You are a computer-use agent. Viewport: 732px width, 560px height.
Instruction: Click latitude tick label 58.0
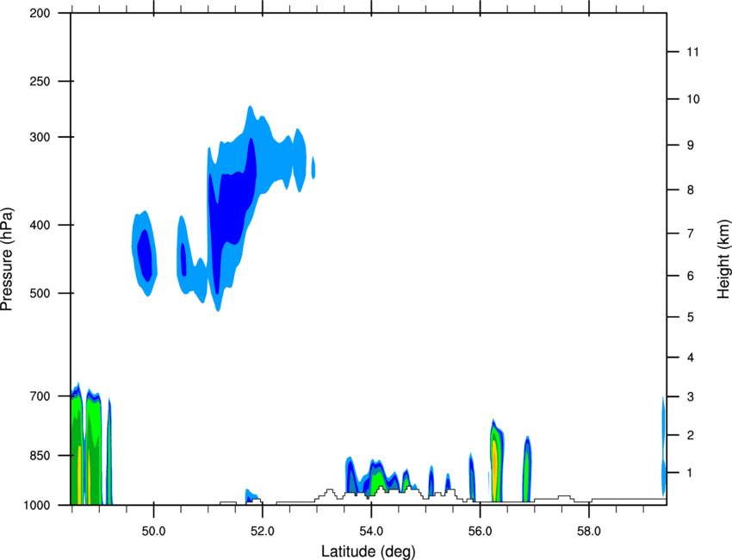click(x=589, y=532)
